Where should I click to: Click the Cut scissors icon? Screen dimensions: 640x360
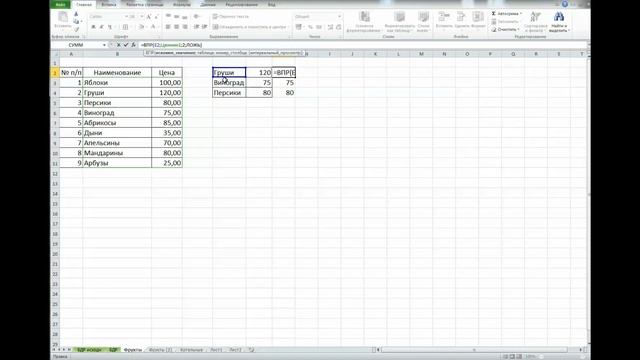(76, 14)
